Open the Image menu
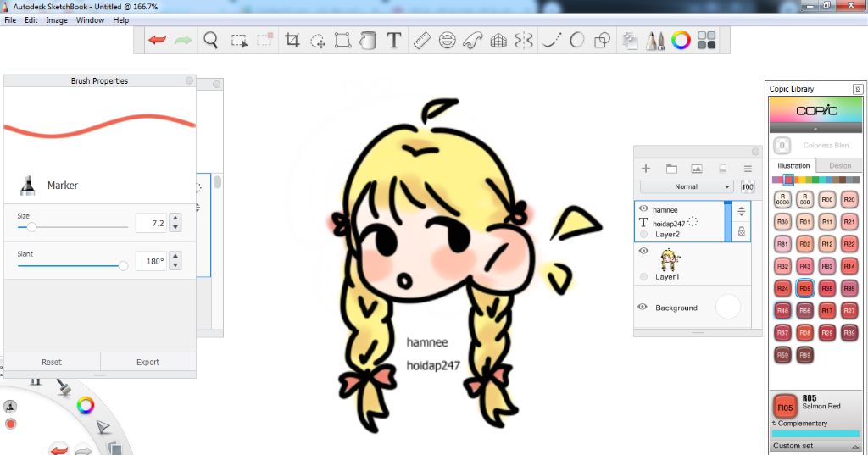Image resolution: width=868 pixels, height=455 pixels. pyautogui.click(x=57, y=20)
